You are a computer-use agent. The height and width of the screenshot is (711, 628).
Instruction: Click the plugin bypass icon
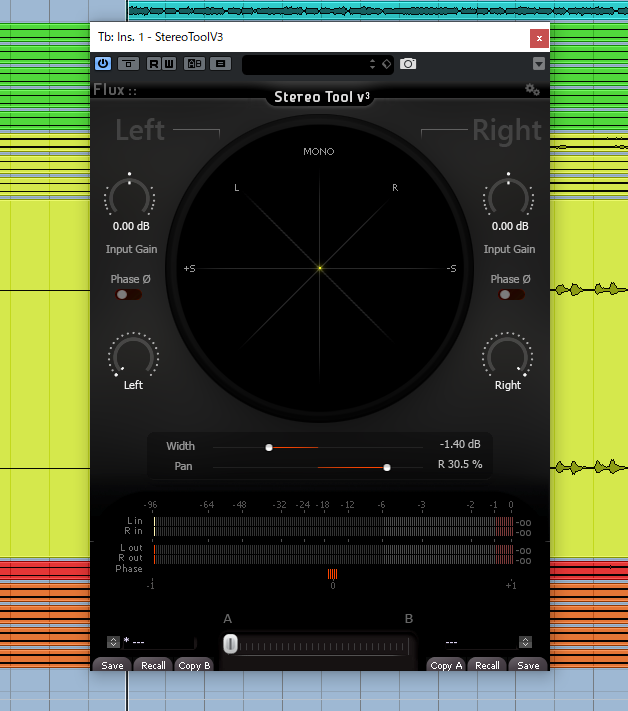(x=129, y=63)
